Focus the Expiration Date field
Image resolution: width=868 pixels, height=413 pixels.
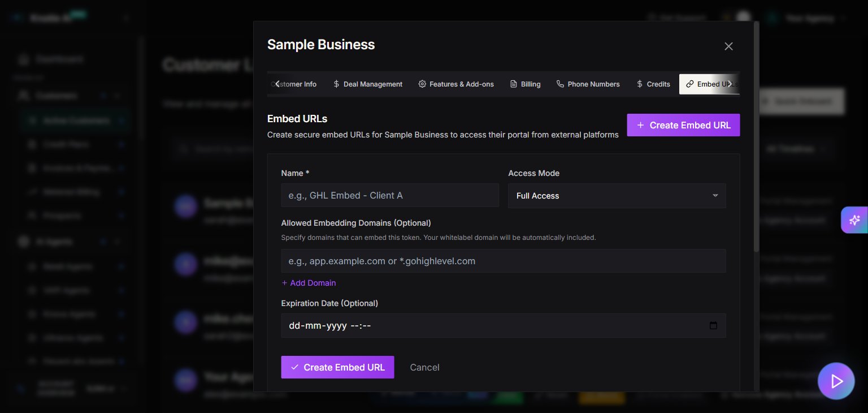[x=504, y=325]
